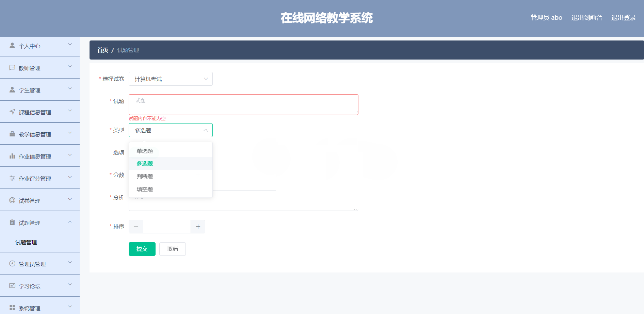
Task: Open 退出到前台 in the top bar
Action: 587,17
